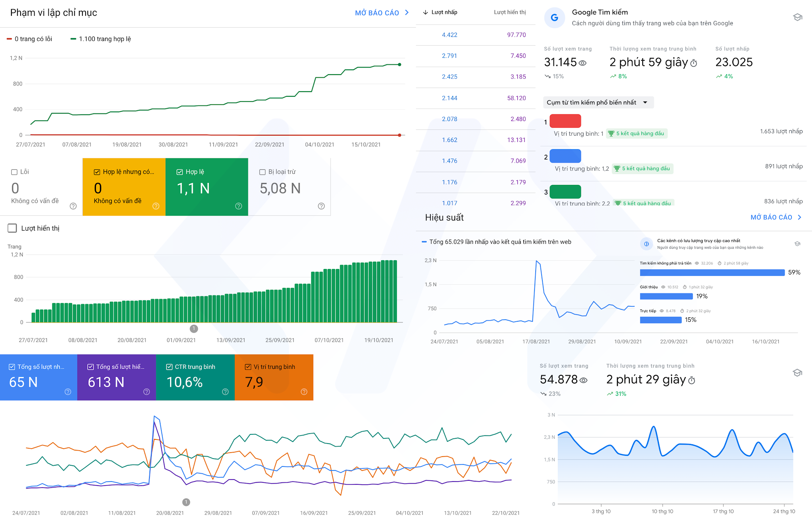Click the table cell showing 4.422 clicks
Viewport: 812px width, 526px height.
click(450, 35)
